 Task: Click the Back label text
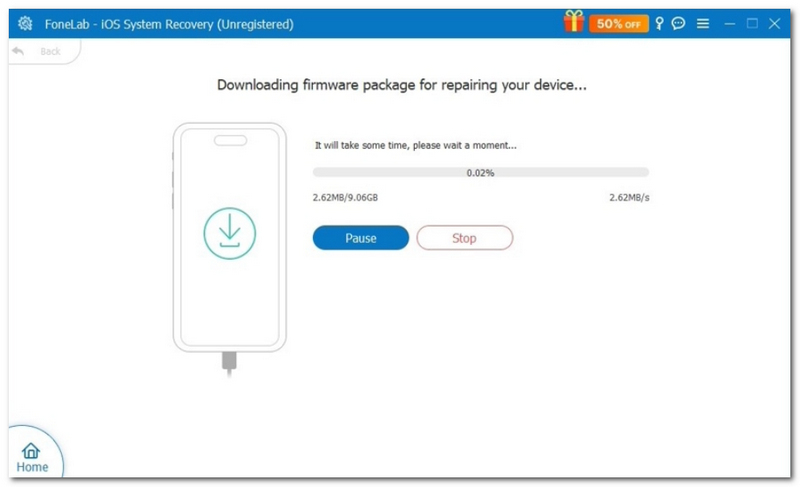pyautogui.click(x=50, y=52)
